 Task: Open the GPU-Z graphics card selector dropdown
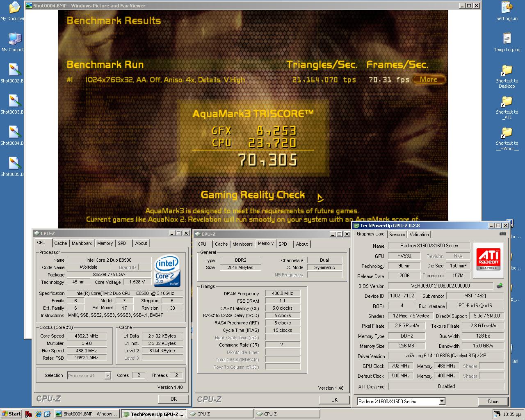click(x=442, y=401)
